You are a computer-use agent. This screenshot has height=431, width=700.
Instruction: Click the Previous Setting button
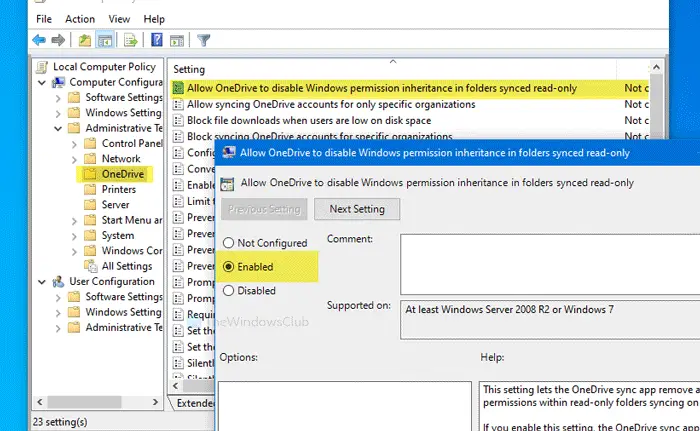point(264,209)
